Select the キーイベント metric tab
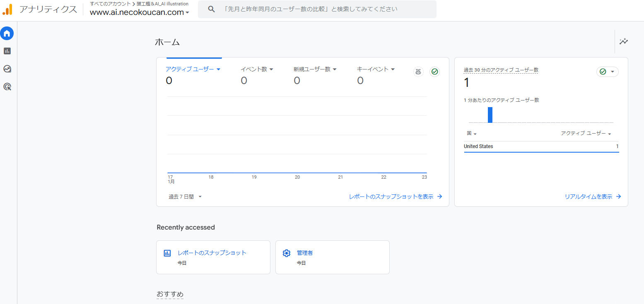644x304 pixels. tap(373, 69)
